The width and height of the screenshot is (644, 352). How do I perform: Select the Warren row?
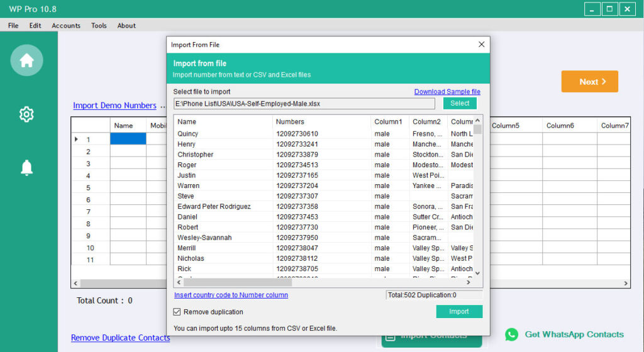324,186
